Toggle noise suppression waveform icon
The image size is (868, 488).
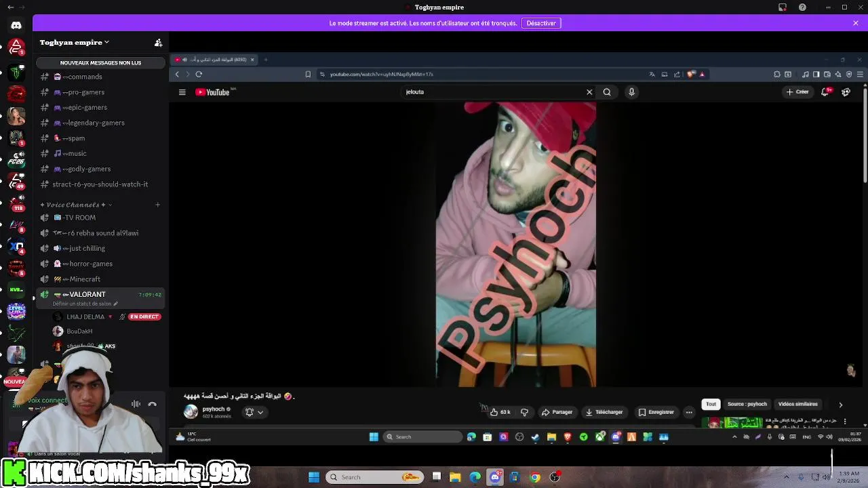pyautogui.click(x=136, y=404)
